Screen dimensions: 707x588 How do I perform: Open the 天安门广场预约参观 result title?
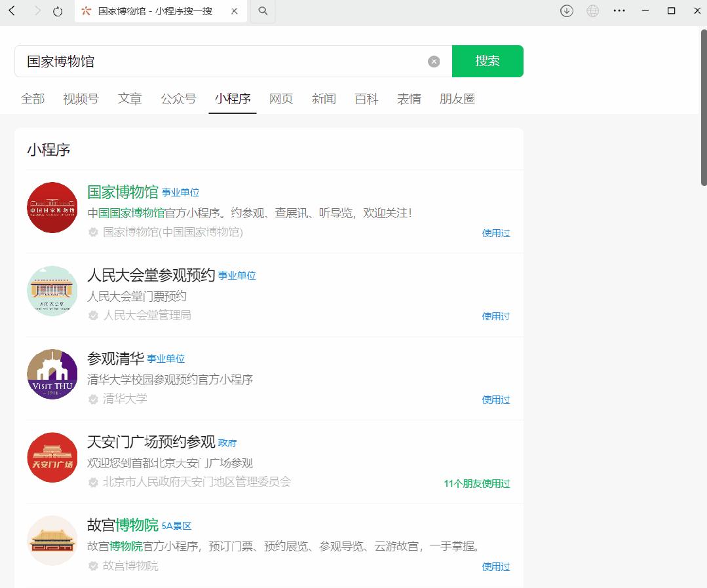[151, 441]
